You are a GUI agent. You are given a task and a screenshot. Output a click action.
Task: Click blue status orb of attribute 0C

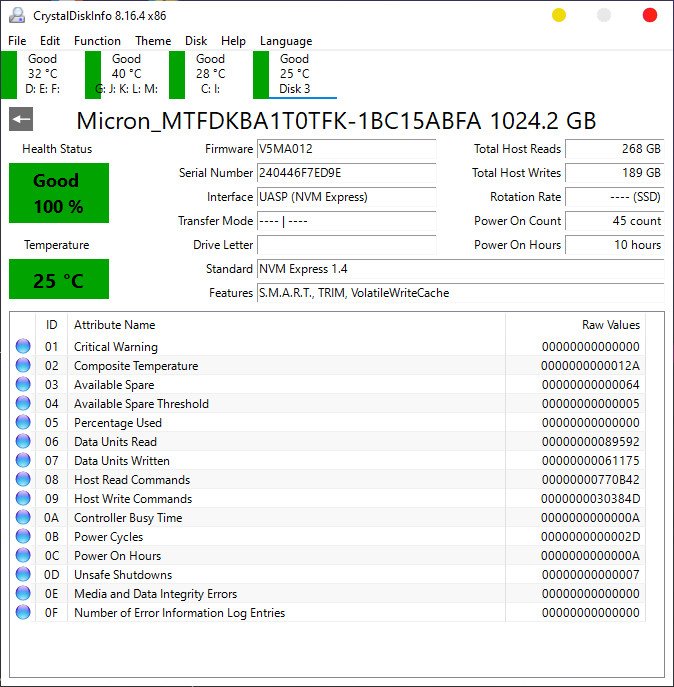23,555
